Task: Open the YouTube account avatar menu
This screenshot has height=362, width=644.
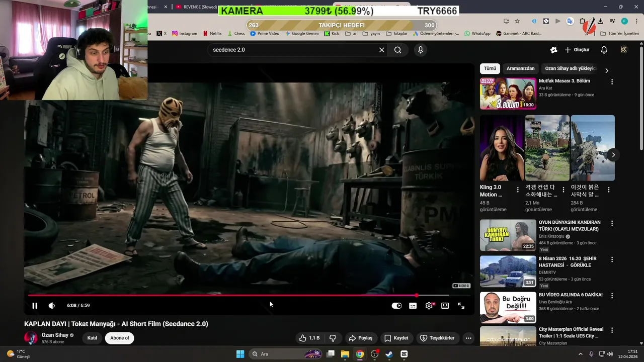Action: coord(624,50)
